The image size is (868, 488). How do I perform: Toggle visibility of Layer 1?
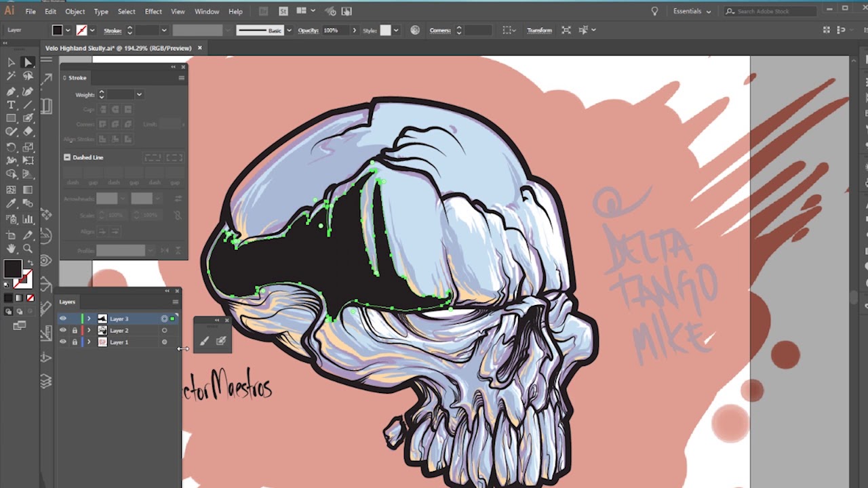click(63, 342)
